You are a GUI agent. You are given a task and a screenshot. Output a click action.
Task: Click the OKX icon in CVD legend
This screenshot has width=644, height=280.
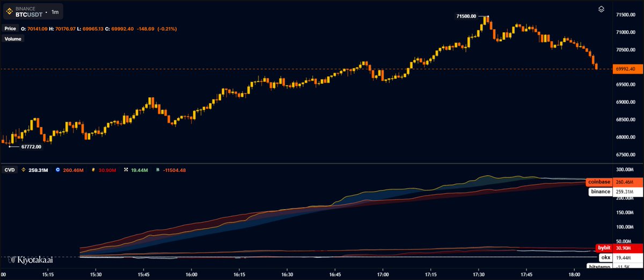tap(127, 170)
